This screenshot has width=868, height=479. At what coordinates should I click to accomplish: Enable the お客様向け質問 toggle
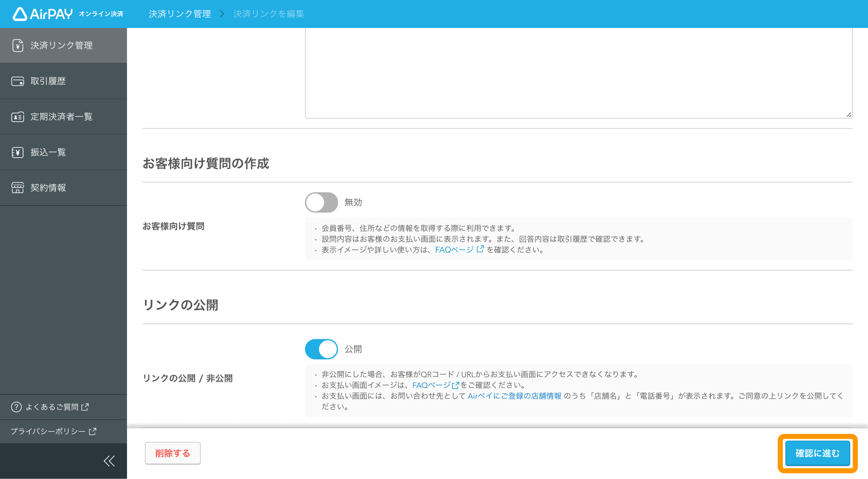[x=321, y=202]
